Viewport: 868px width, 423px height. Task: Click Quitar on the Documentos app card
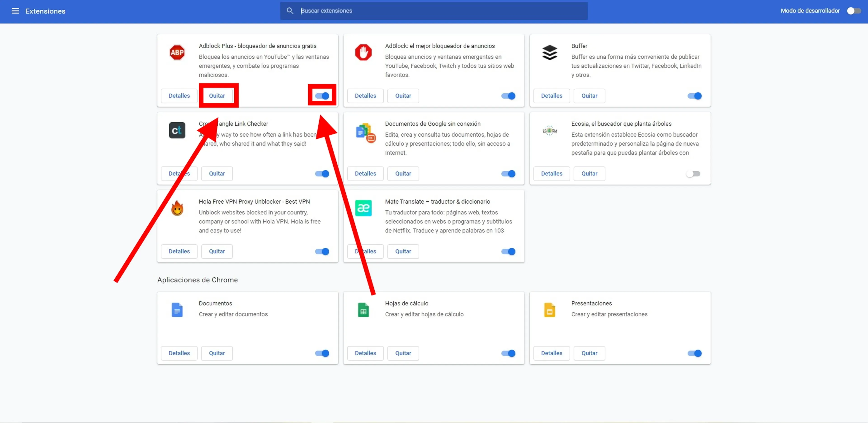coord(217,353)
